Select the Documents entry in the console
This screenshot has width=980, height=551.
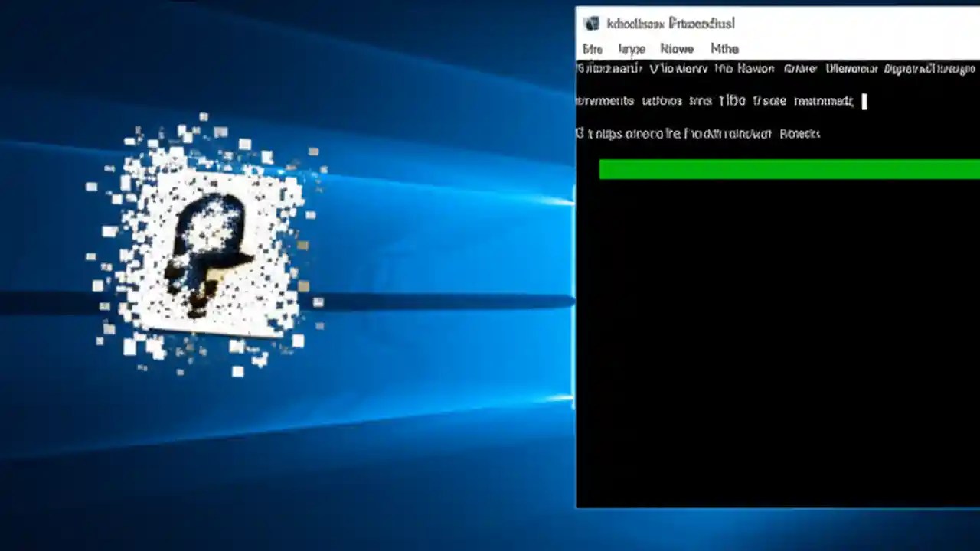(605, 100)
